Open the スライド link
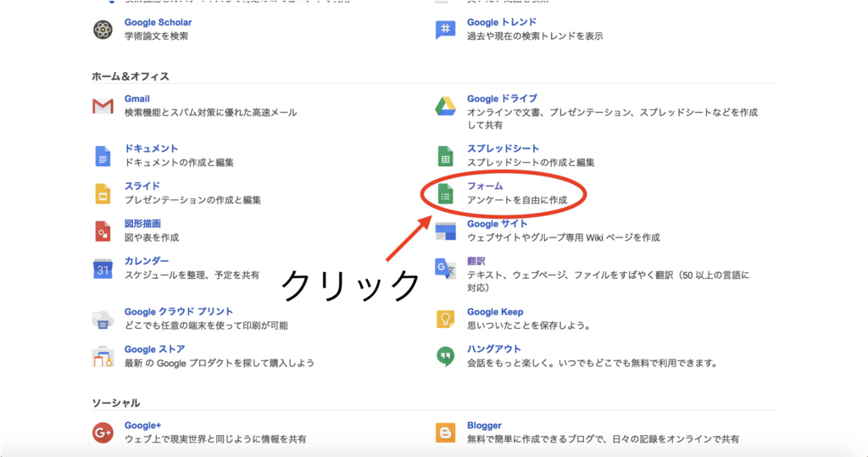 (x=142, y=187)
